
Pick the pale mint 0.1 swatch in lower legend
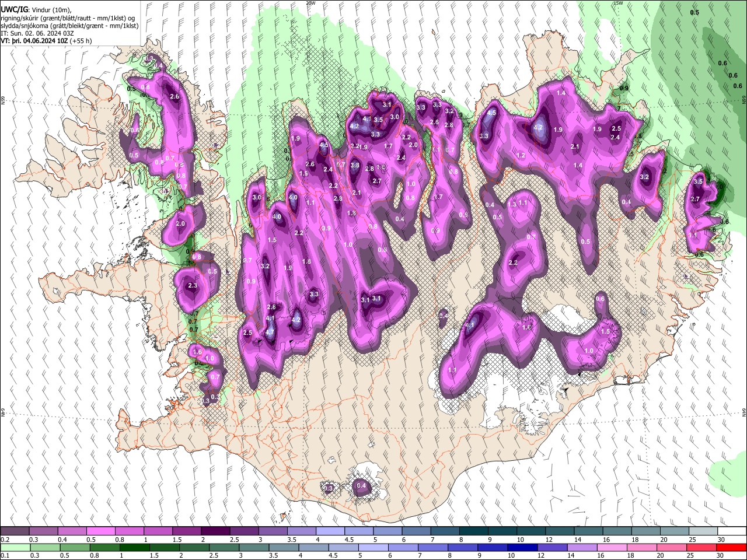pos(15,547)
